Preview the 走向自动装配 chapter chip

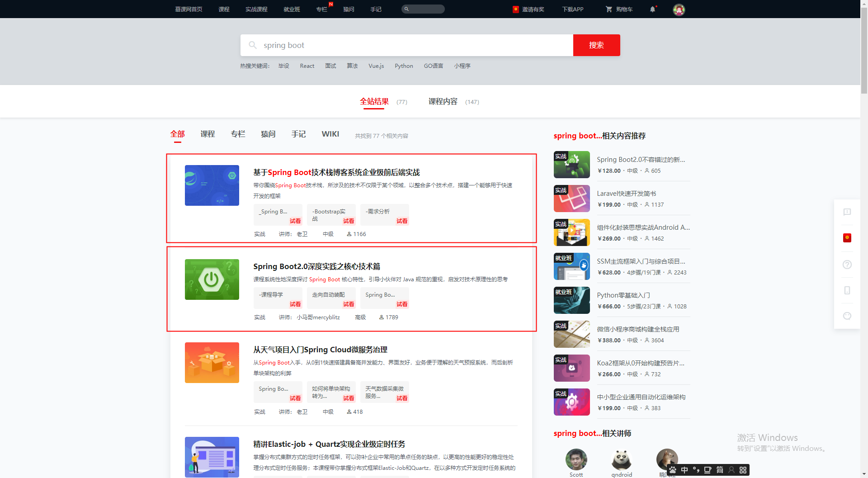point(331,298)
